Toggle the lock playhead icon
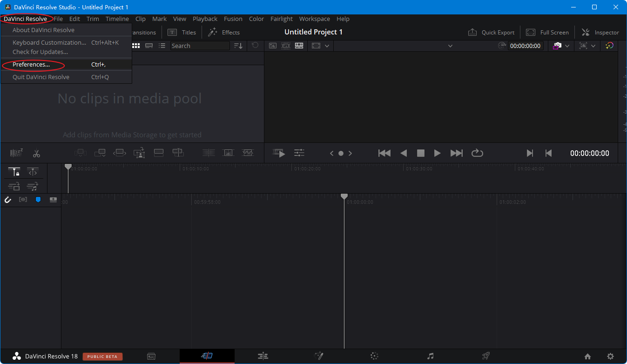Viewport: 627px width, 364px height. pos(14,172)
